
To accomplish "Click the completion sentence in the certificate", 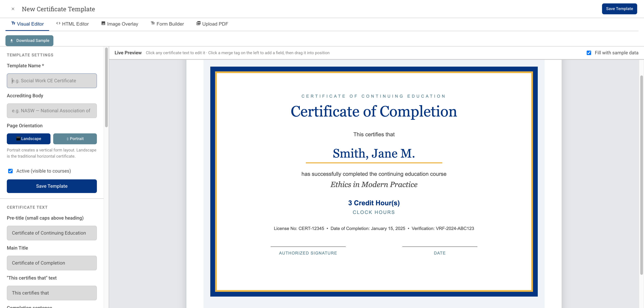I will (x=374, y=174).
